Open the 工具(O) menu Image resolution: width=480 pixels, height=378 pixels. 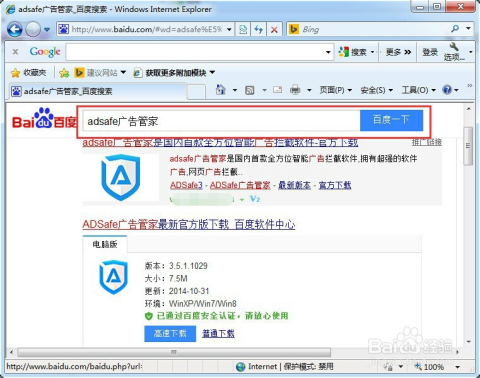coord(419,90)
